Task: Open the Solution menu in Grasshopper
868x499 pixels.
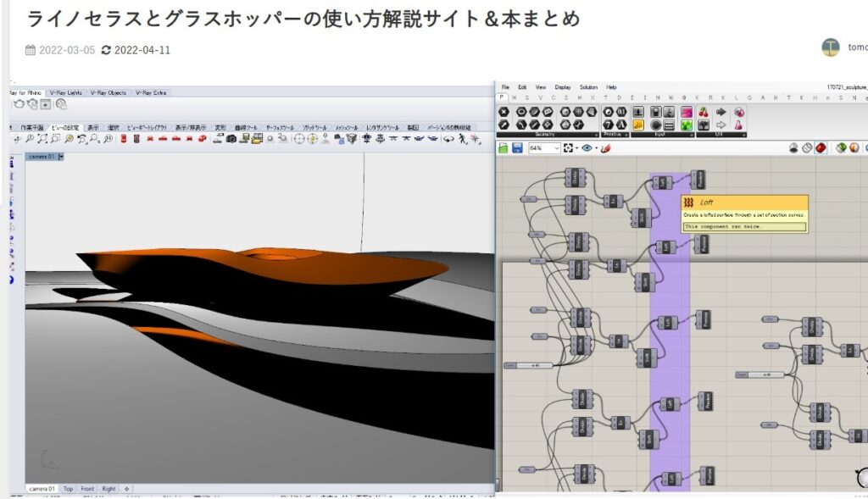Action: point(587,87)
